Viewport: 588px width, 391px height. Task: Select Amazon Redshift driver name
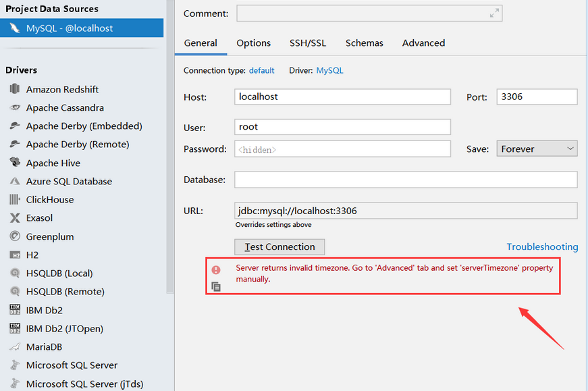click(x=62, y=89)
